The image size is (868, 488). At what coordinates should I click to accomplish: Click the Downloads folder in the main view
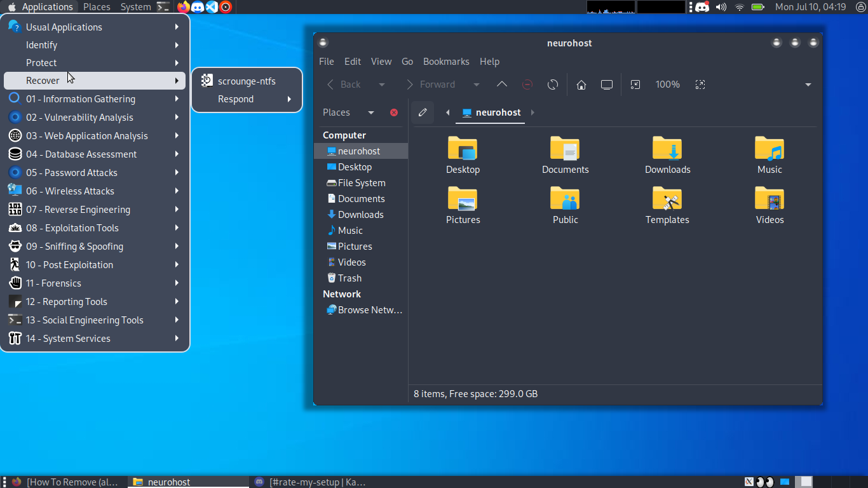tap(667, 156)
